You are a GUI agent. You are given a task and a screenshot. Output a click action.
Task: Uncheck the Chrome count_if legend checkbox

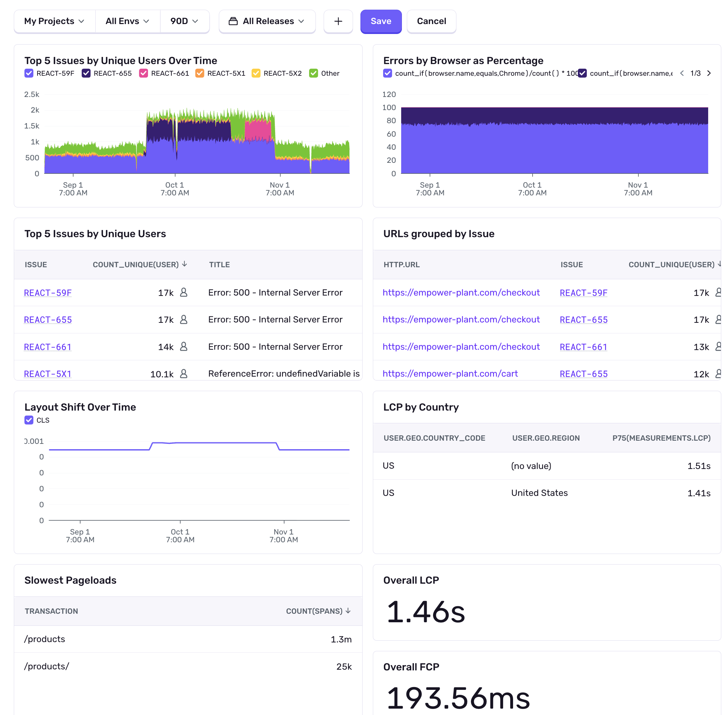[388, 73]
